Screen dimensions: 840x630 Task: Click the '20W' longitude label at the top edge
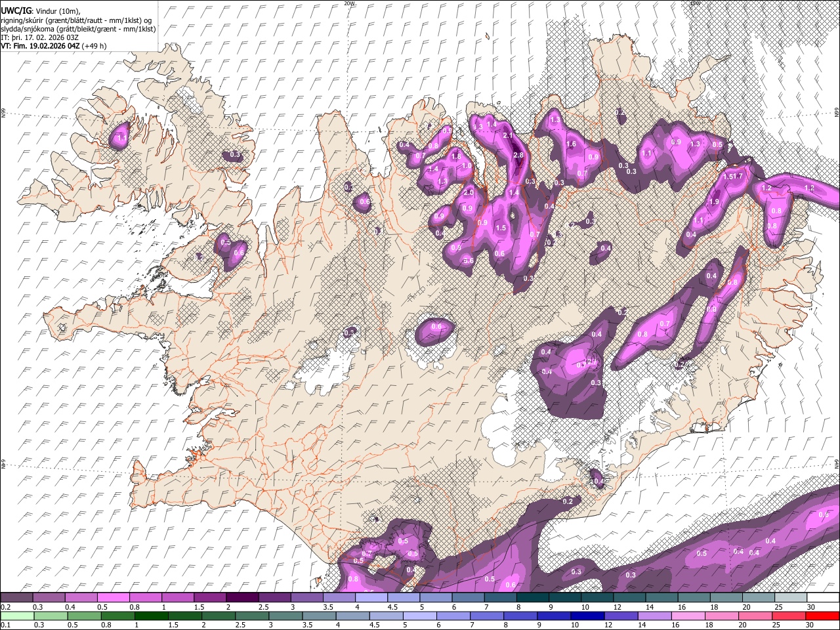349,3
